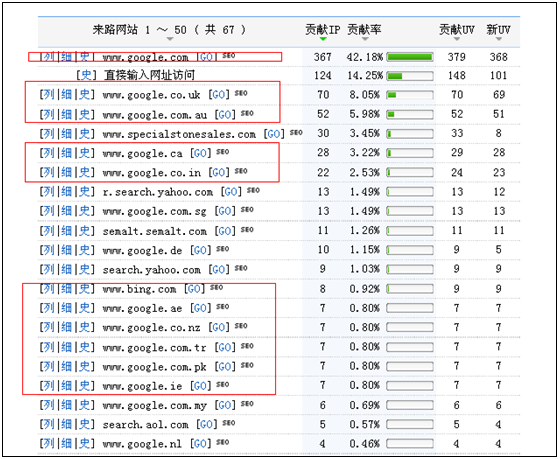
Task: Click the SEO icon next to www.google.co.uk
Action: tap(241, 93)
